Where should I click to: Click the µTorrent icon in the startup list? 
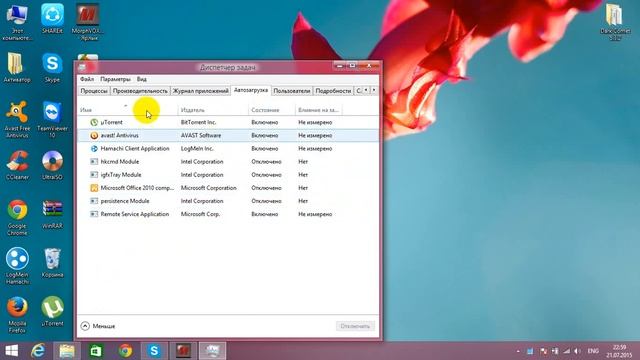[94, 122]
